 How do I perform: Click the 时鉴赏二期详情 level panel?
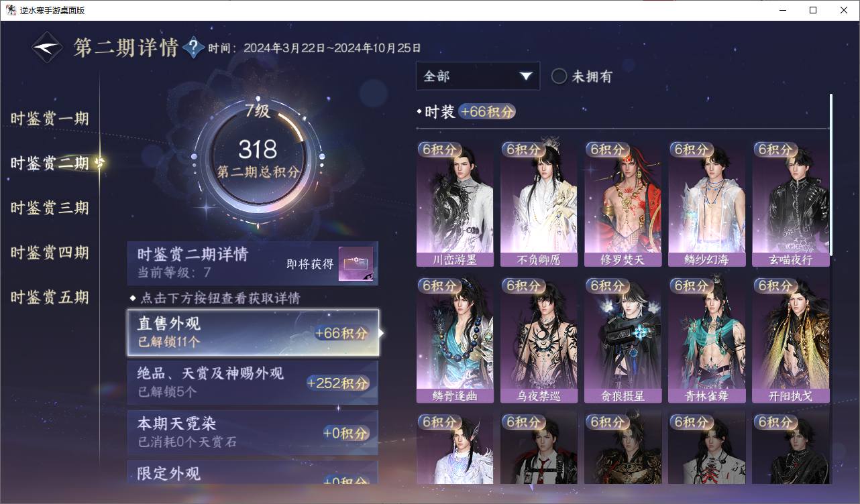[253, 264]
